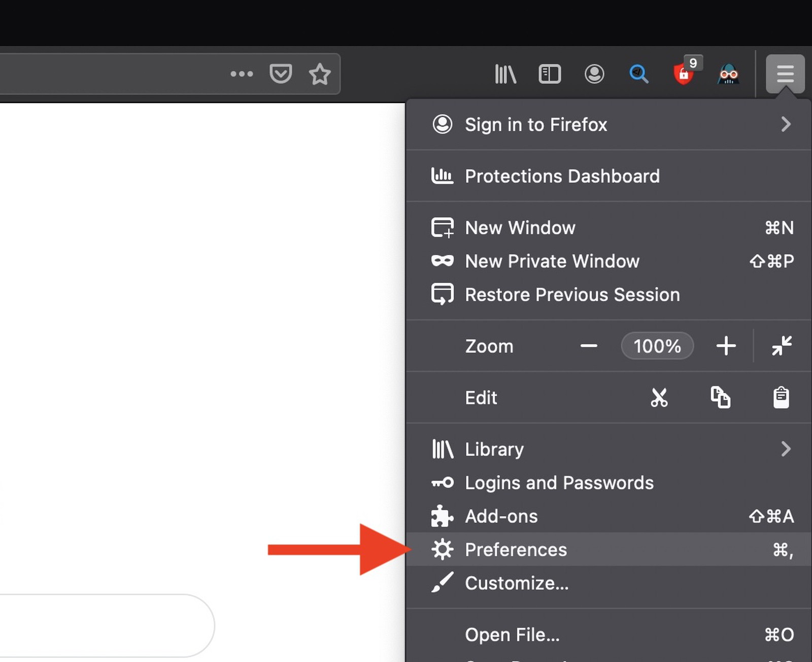Expand the Sign in to Firefox chevron
812x662 pixels.
pyautogui.click(x=786, y=124)
